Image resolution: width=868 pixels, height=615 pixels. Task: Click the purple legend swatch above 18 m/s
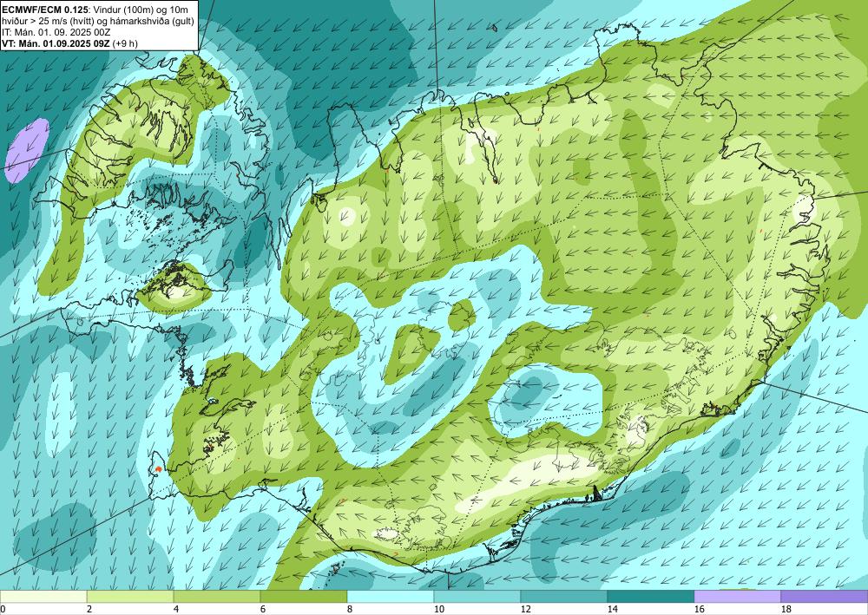point(825,596)
